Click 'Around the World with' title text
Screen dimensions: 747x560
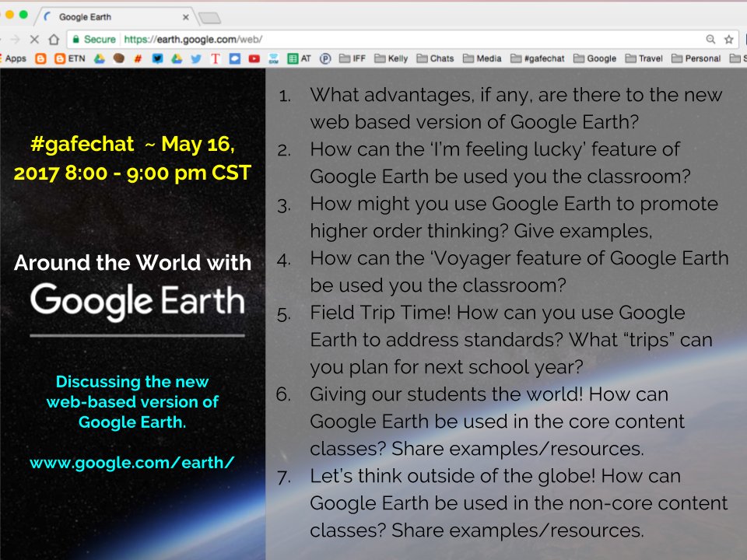click(x=132, y=262)
